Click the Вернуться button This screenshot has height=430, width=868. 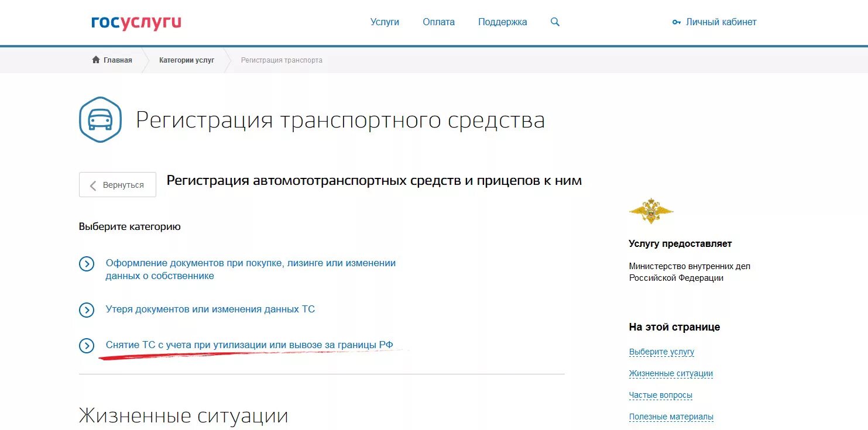[118, 185]
